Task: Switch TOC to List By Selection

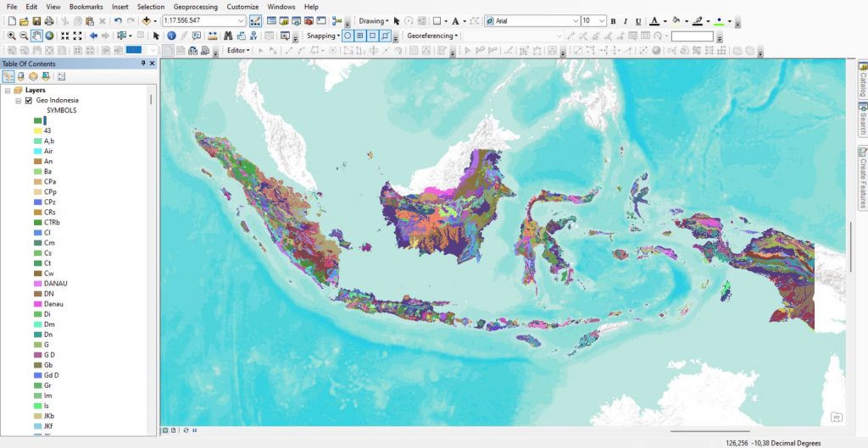Action: pos(46,76)
